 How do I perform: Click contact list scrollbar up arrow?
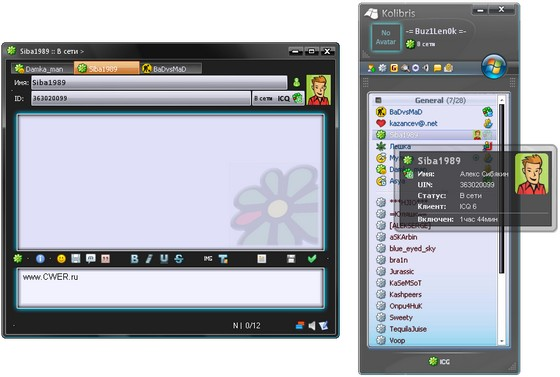tap(501, 100)
